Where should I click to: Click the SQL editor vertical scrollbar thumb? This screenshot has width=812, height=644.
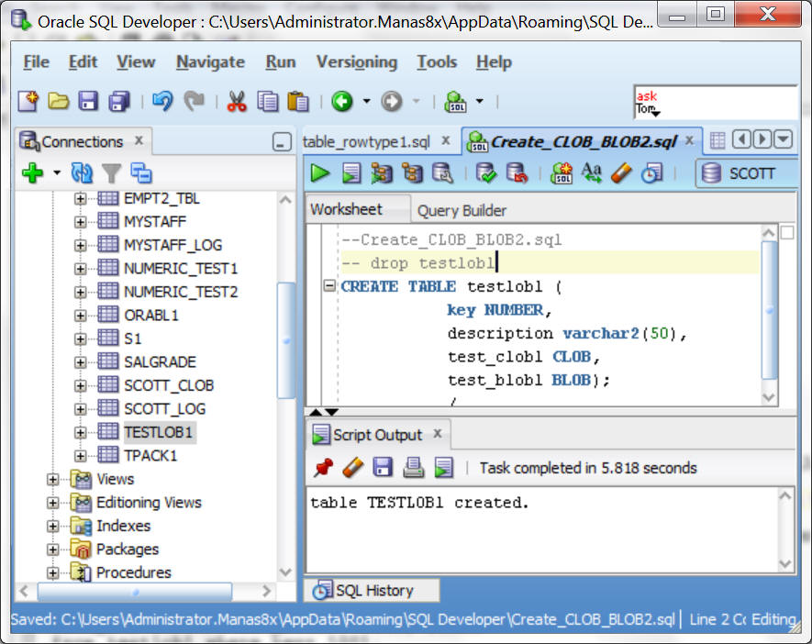[x=769, y=311]
